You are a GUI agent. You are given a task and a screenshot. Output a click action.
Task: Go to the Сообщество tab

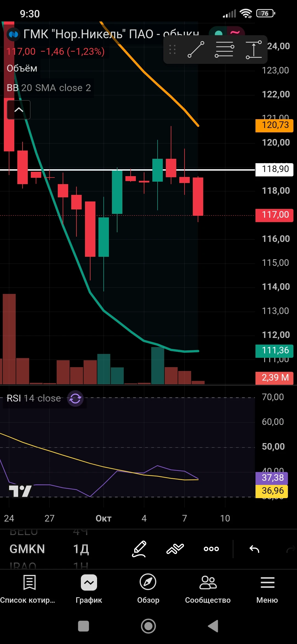pyautogui.click(x=208, y=589)
